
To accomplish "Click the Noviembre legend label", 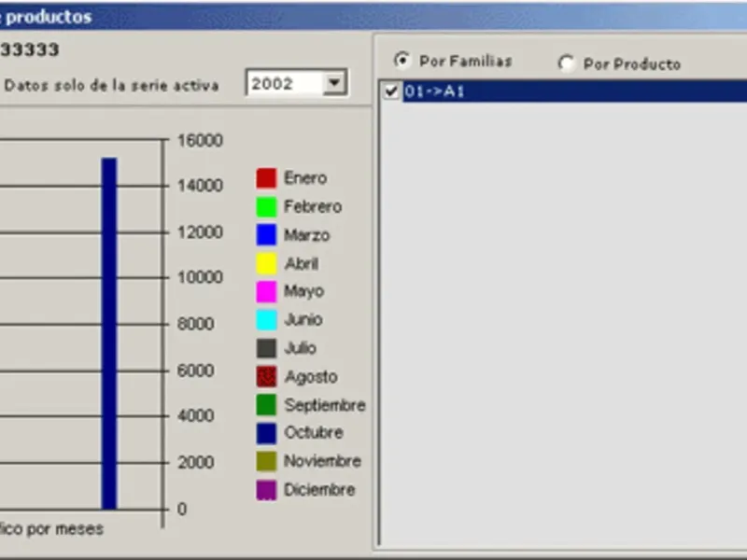I will pyautogui.click(x=322, y=461).
